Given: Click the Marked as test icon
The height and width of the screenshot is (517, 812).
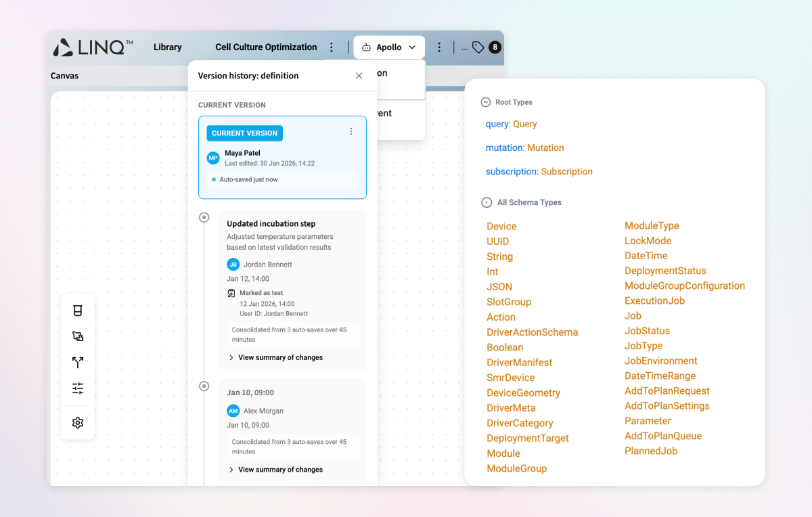Looking at the screenshot, I should 231,293.
